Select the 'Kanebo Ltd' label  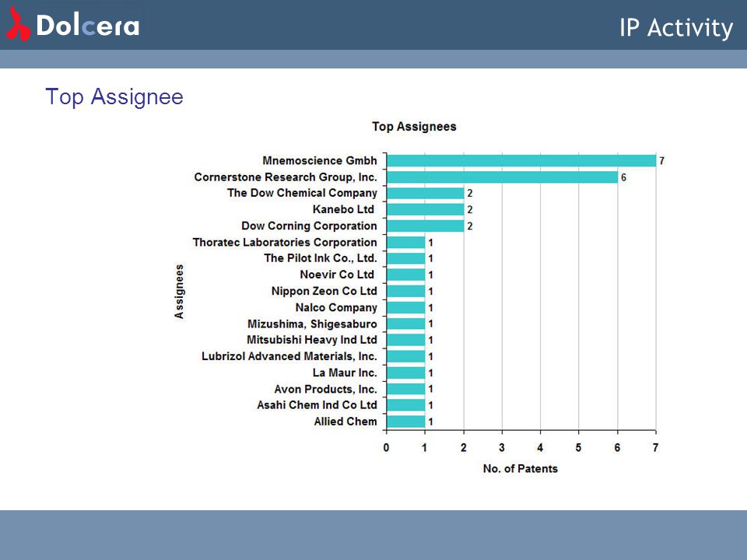343,209
